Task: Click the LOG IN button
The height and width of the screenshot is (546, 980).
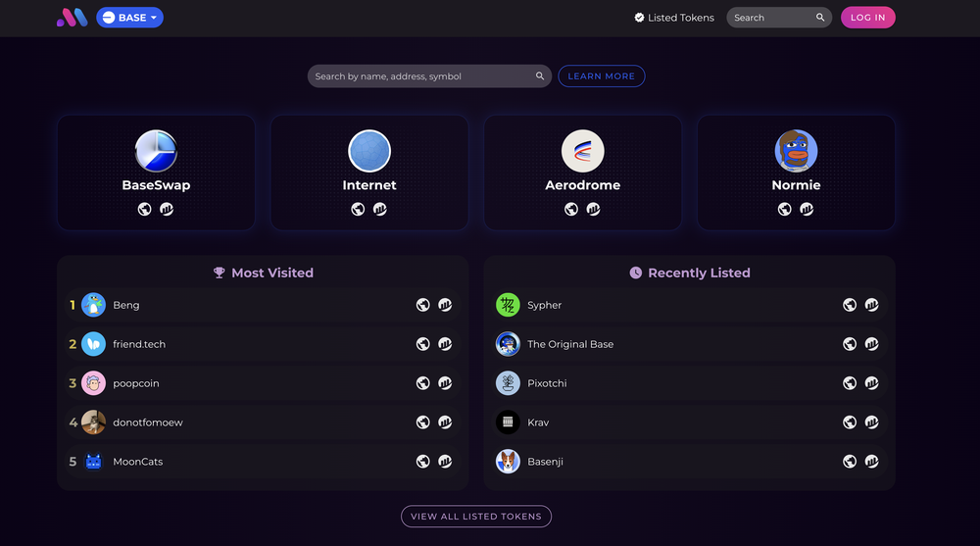Action: coord(867,18)
